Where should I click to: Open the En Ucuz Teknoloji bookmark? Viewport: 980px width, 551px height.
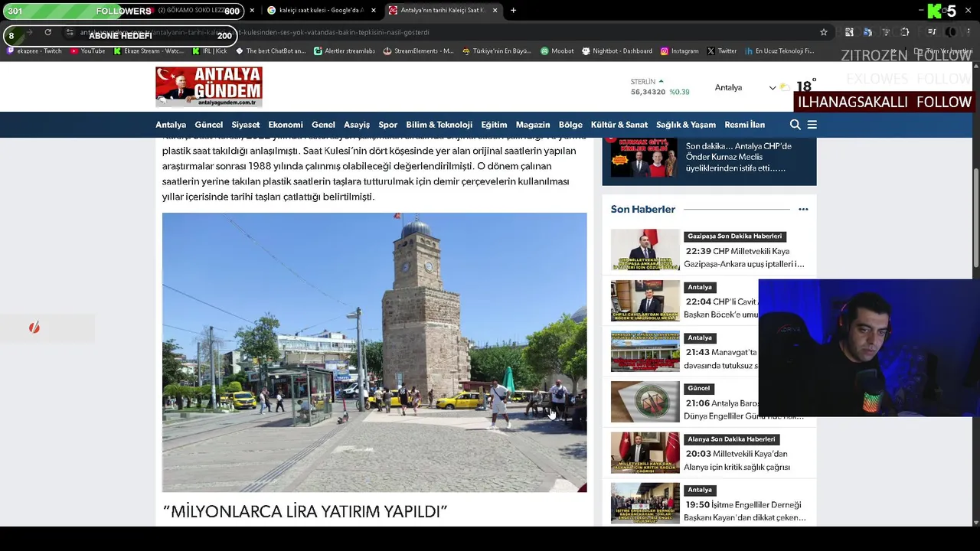click(x=779, y=51)
